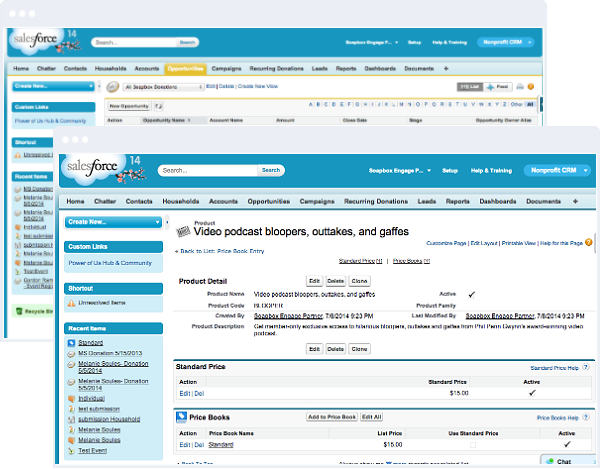Viewport: 600px width, 469px height.
Task: Open Melanie Soules recent item below submission Household
Action: click(99, 430)
